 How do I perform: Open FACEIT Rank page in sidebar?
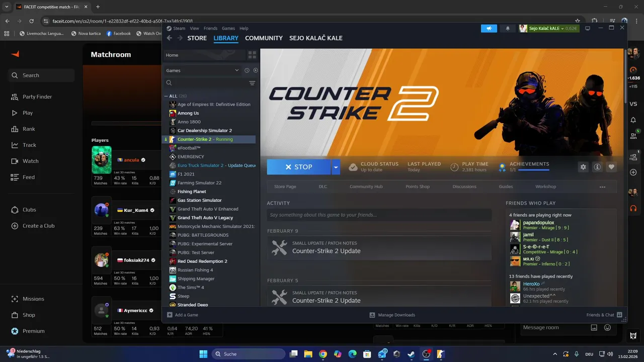29,129
